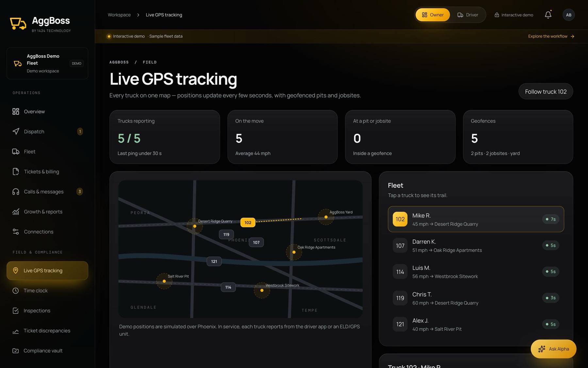This screenshot has width=588, height=368.
Task: Click truck 107 marker on map
Action: pos(256,242)
